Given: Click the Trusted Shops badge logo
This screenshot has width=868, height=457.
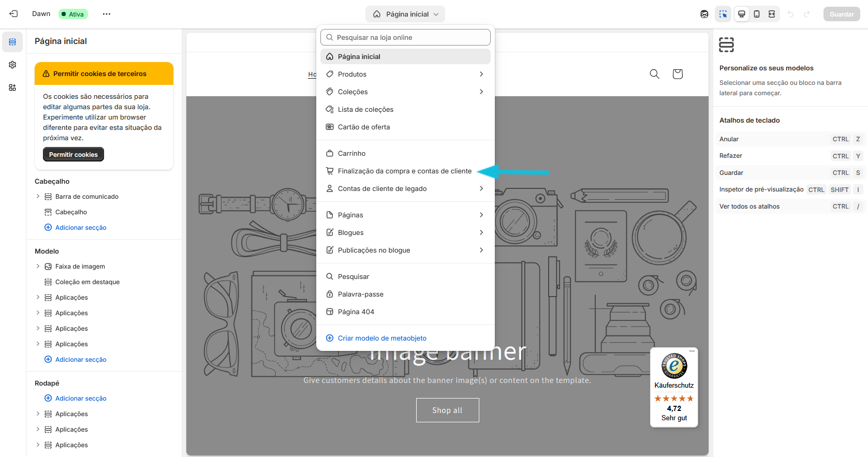Looking at the screenshot, I should pyautogui.click(x=674, y=366).
